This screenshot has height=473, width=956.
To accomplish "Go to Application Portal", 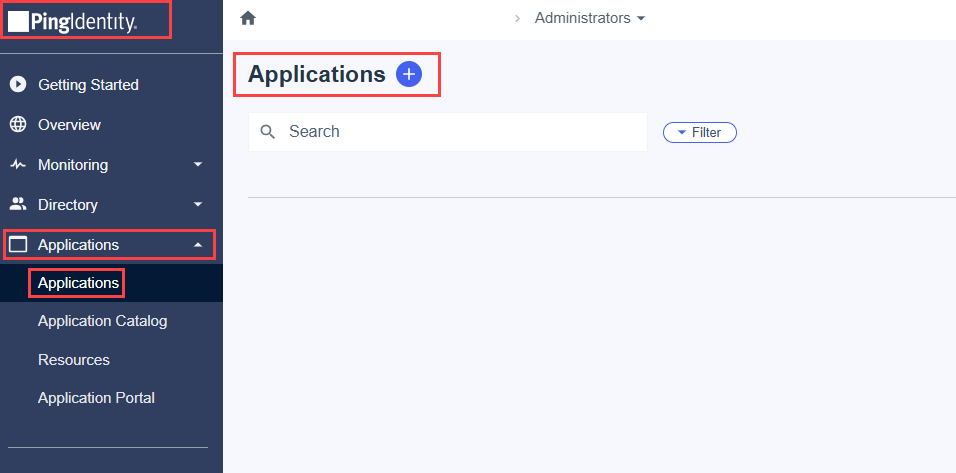I will 96,398.
